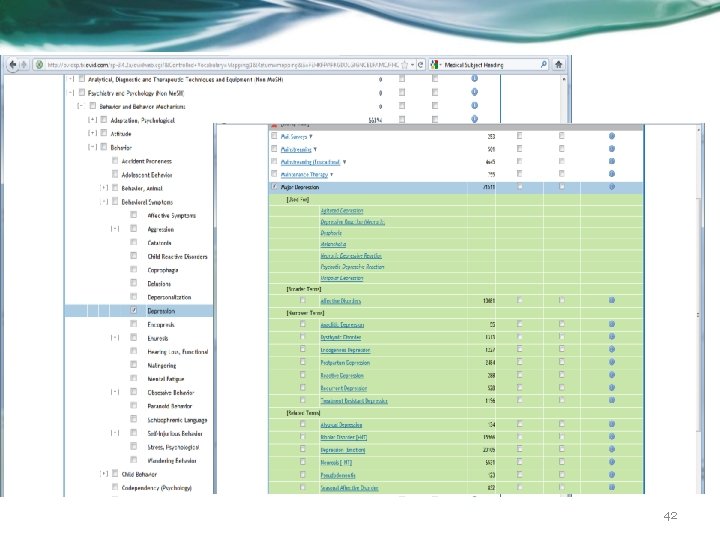Open scope note for Anaclitic Depression
Image resolution: width=720 pixels, height=540 pixels.
point(612,324)
